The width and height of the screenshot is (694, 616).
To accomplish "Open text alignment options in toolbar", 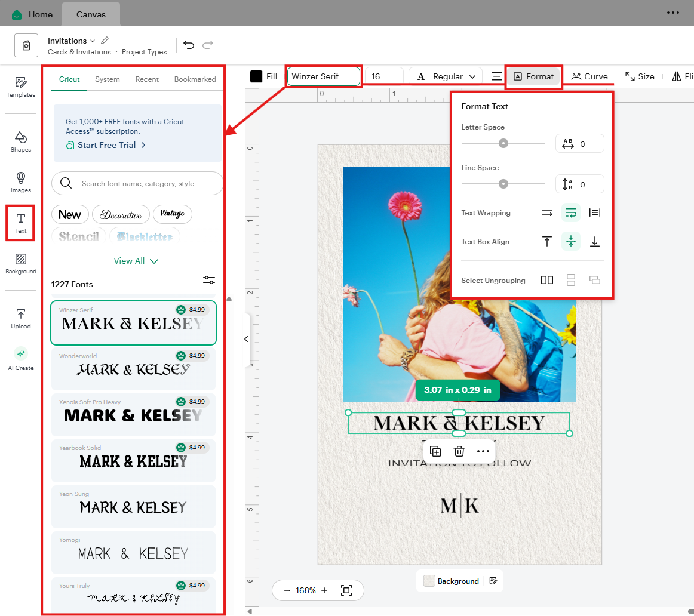I will [496, 76].
